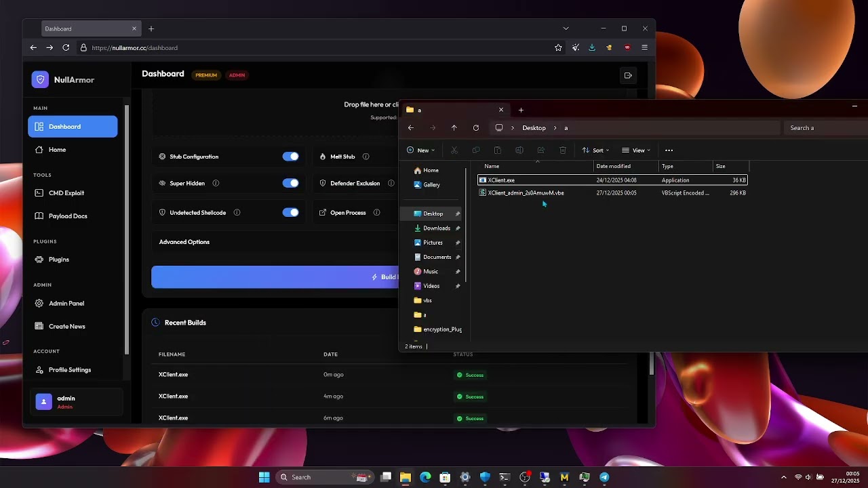The image size is (868, 488).
Task: Toggle the Stub Configuration switch
Action: [290, 157]
